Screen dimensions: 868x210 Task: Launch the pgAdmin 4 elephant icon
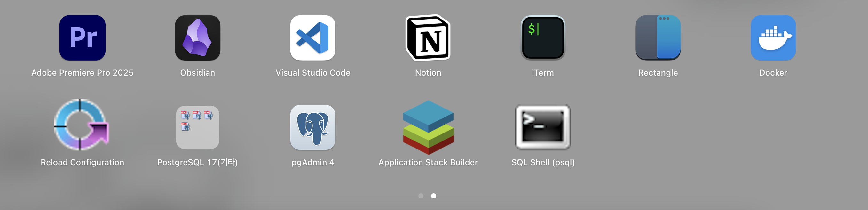(313, 127)
